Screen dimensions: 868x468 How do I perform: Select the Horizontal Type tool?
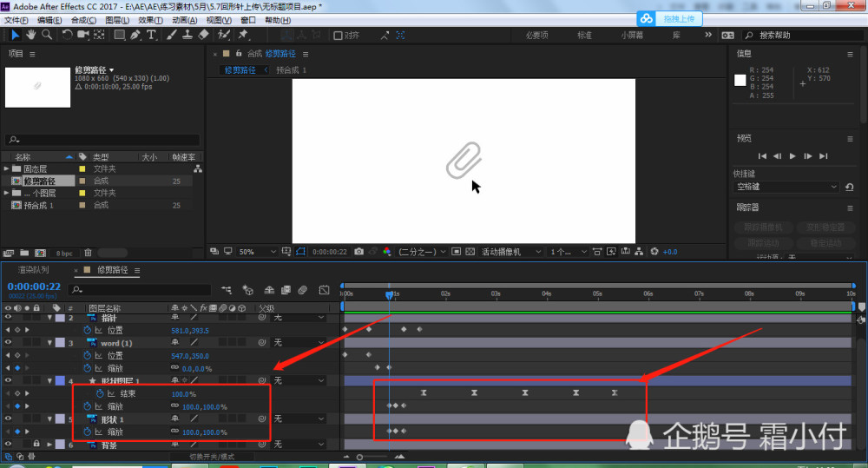point(151,35)
